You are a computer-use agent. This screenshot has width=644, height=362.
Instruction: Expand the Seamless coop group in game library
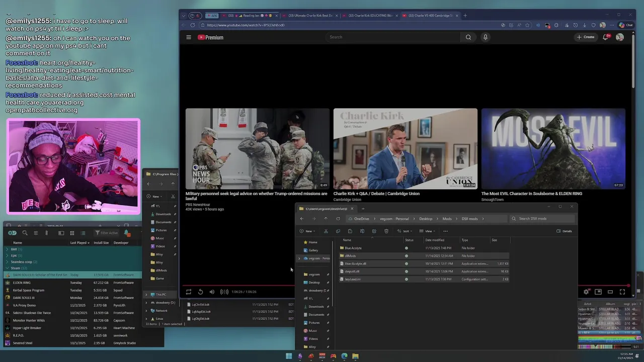6,262
